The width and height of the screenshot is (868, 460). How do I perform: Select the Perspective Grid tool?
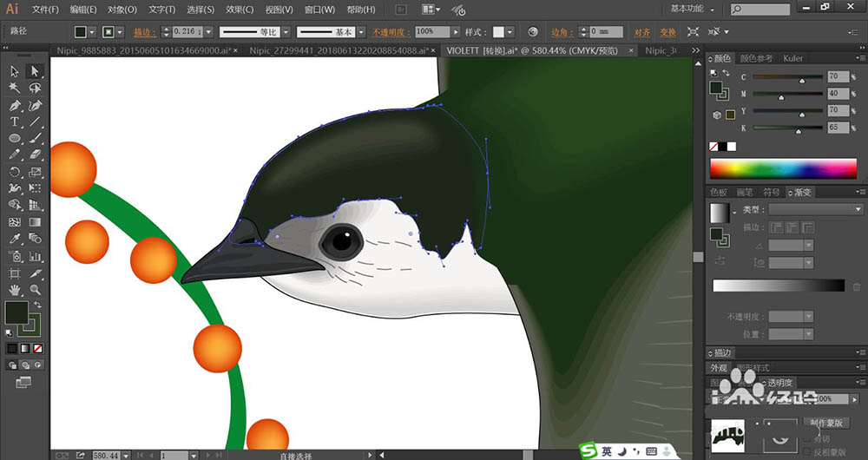click(35, 206)
